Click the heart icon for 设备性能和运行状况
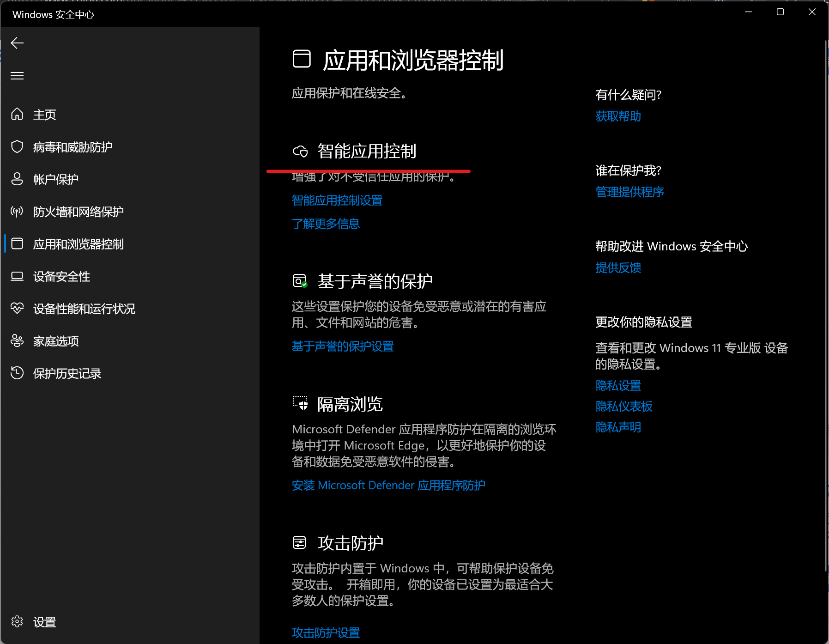The height and width of the screenshot is (644, 829). [x=17, y=308]
